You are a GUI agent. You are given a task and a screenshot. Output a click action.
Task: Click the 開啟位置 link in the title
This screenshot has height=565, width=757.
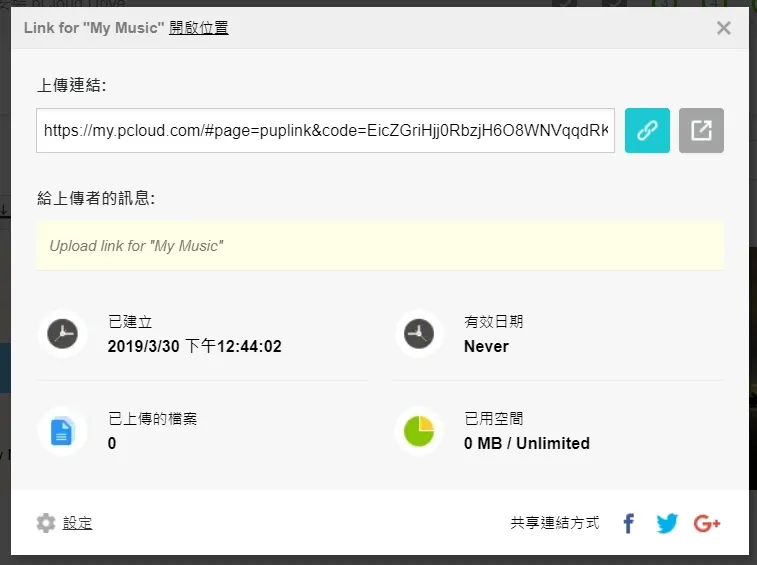(x=198, y=28)
